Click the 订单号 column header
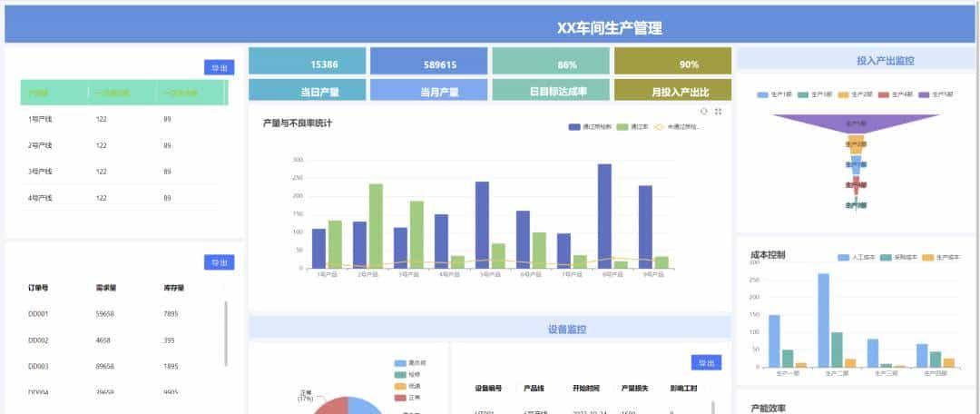 [x=38, y=289]
